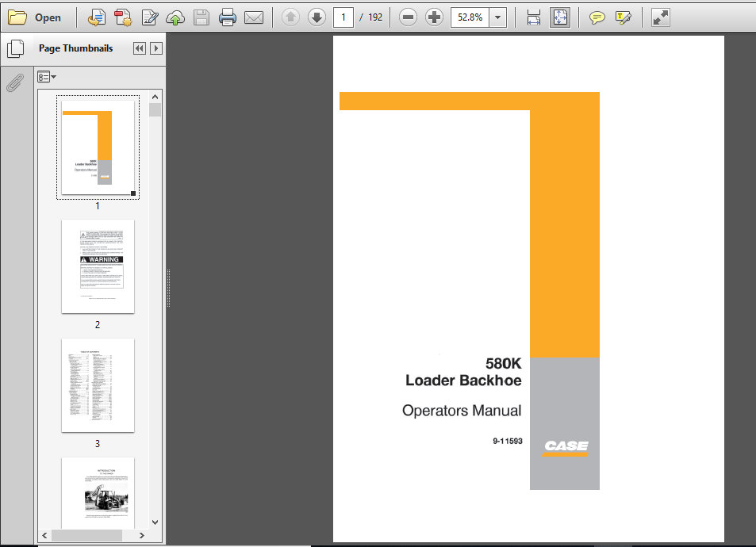Switch to read mode fullscreen icon
This screenshot has width=756, height=547.
661,17
